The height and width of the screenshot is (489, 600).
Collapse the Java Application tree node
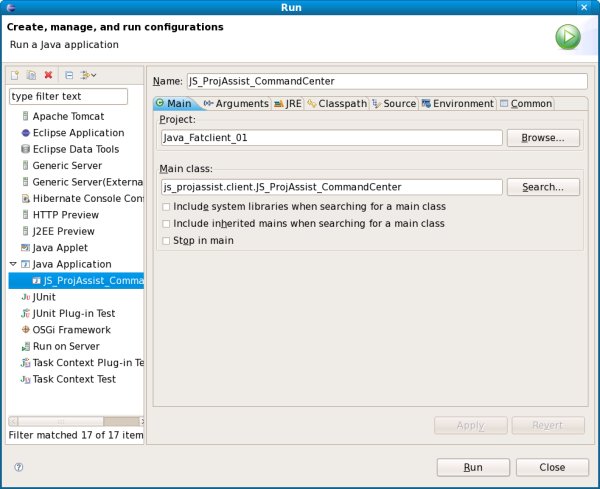click(12, 264)
